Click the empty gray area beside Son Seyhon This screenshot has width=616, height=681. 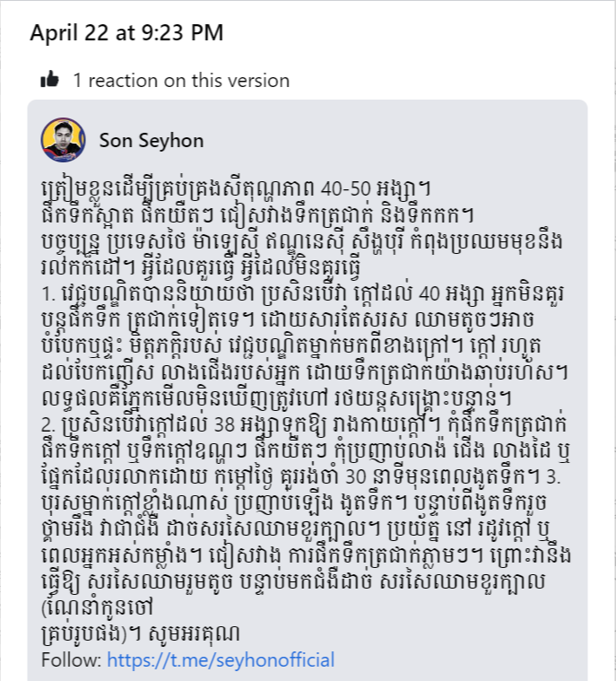pyautogui.click(x=391, y=141)
